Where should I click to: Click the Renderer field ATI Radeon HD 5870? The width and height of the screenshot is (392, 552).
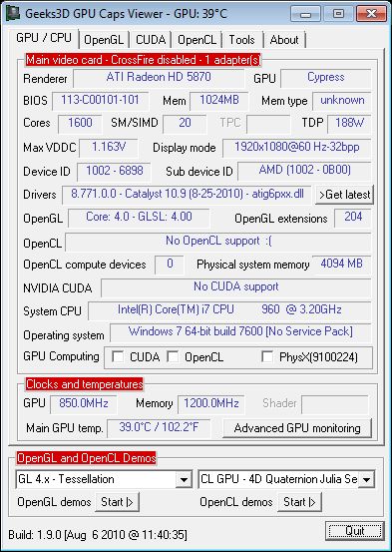tap(159, 78)
